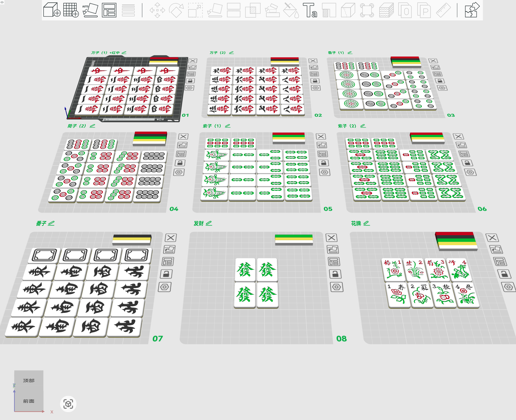Image resolution: width=516 pixels, height=420 pixels.
Task: Toggle the lock on plate 03
Action: (440, 81)
